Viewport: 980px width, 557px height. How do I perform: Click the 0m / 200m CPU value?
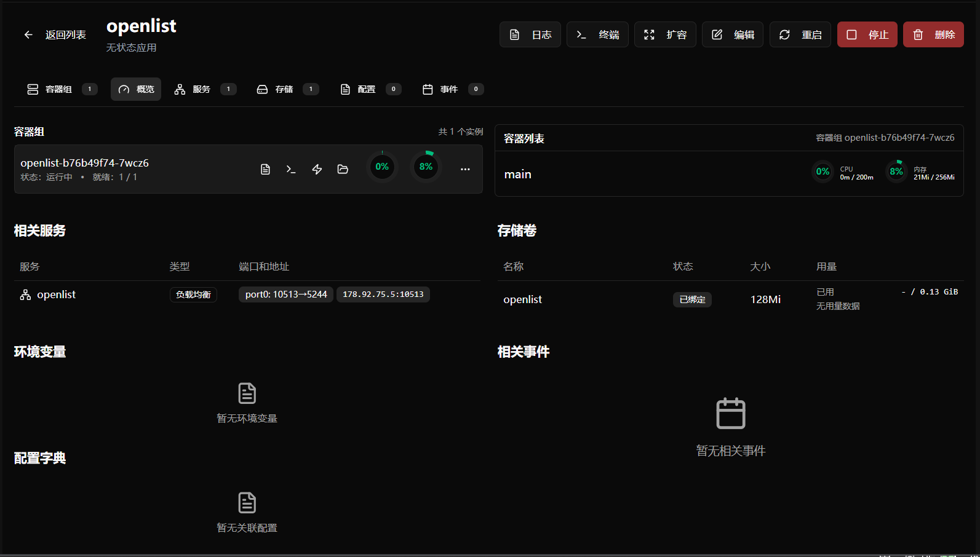[856, 177]
